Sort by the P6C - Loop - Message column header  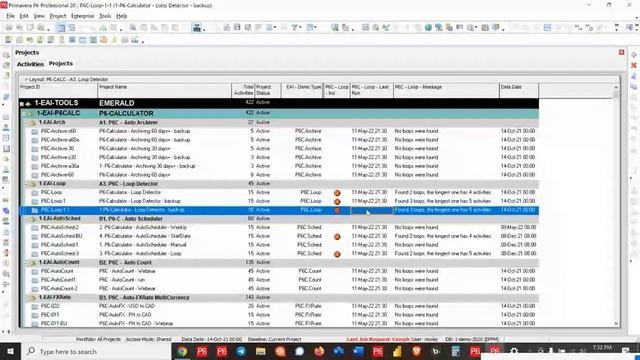coord(446,90)
